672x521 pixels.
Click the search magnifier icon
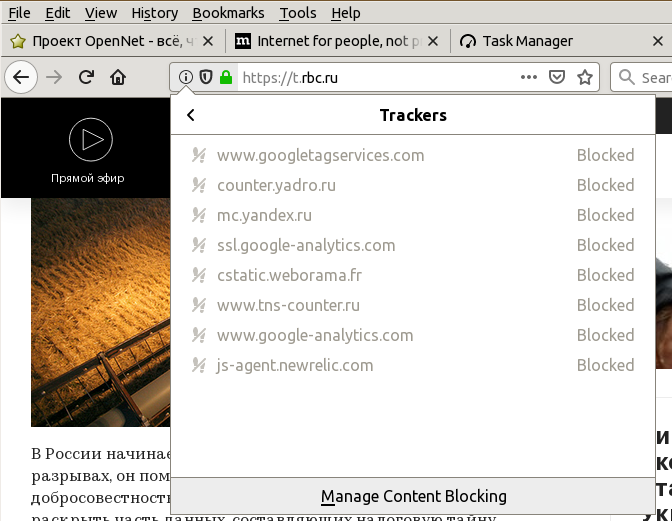tap(627, 77)
